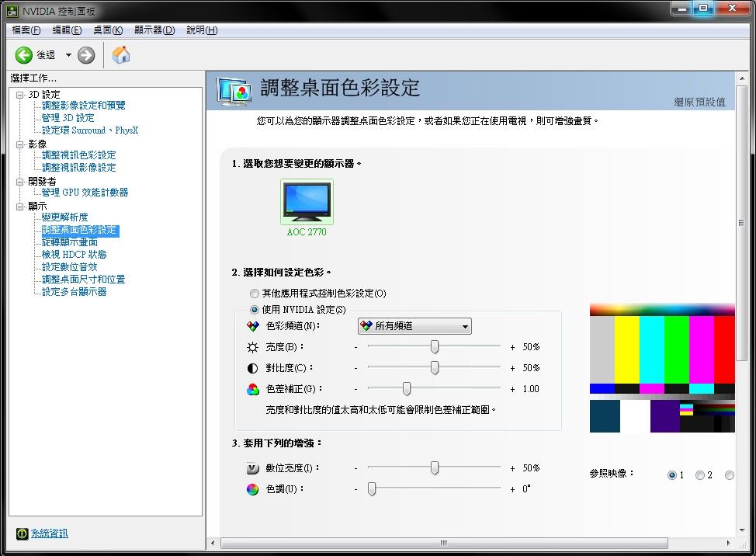Click the brightness sun icon

coord(252,347)
